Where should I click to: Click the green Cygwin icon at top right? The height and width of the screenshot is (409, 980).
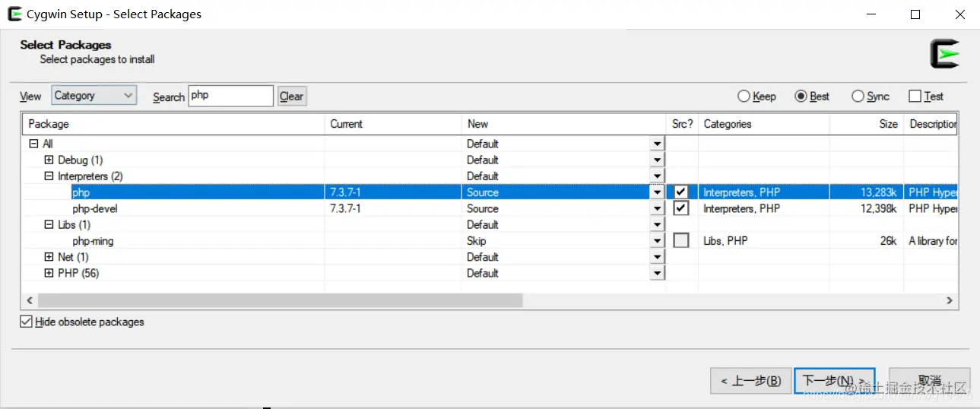[945, 54]
